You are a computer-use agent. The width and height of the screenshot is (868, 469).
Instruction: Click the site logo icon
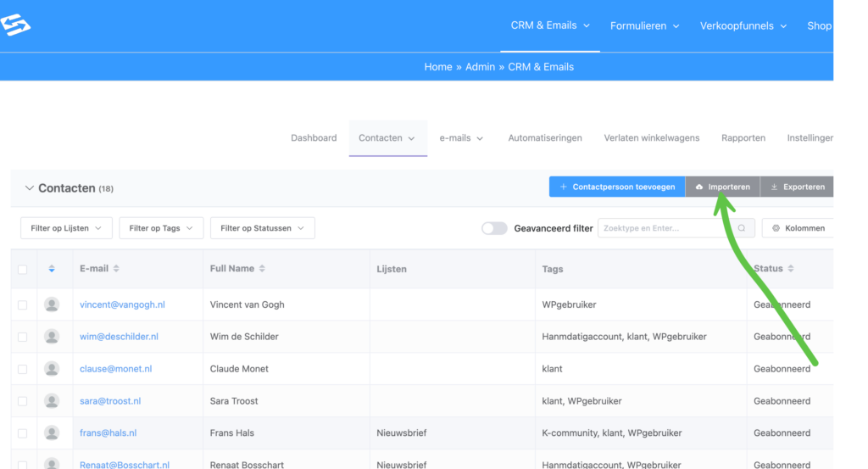pyautogui.click(x=15, y=25)
